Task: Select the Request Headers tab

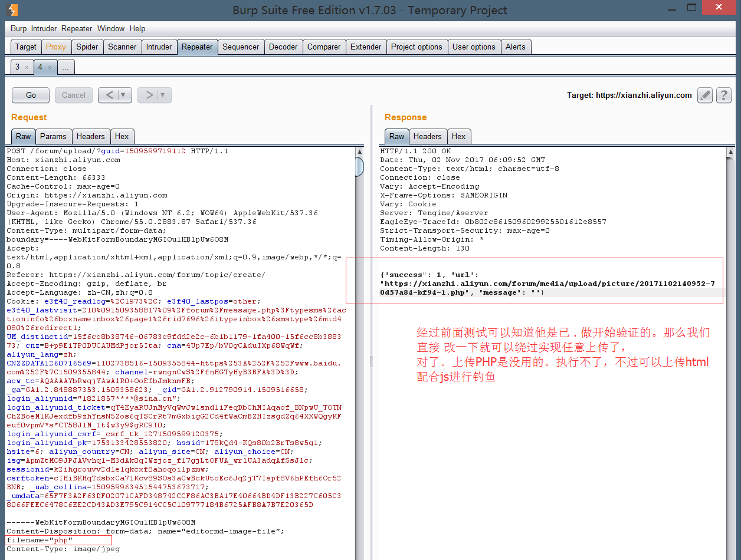Action: pos(90,136)
